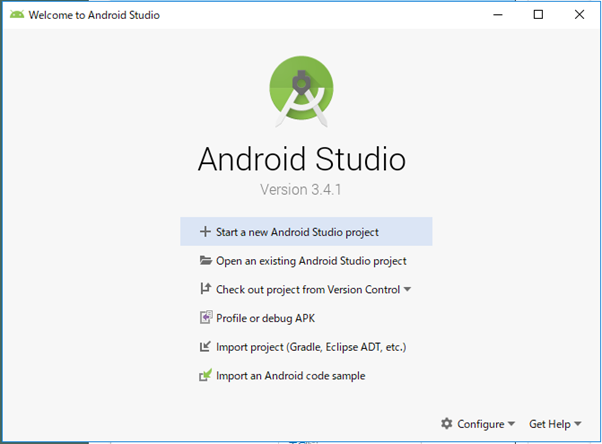Screen dimensions: 602x444
Task: Close the Welcome to Android Studio window
Action: [x=579, y=15]
